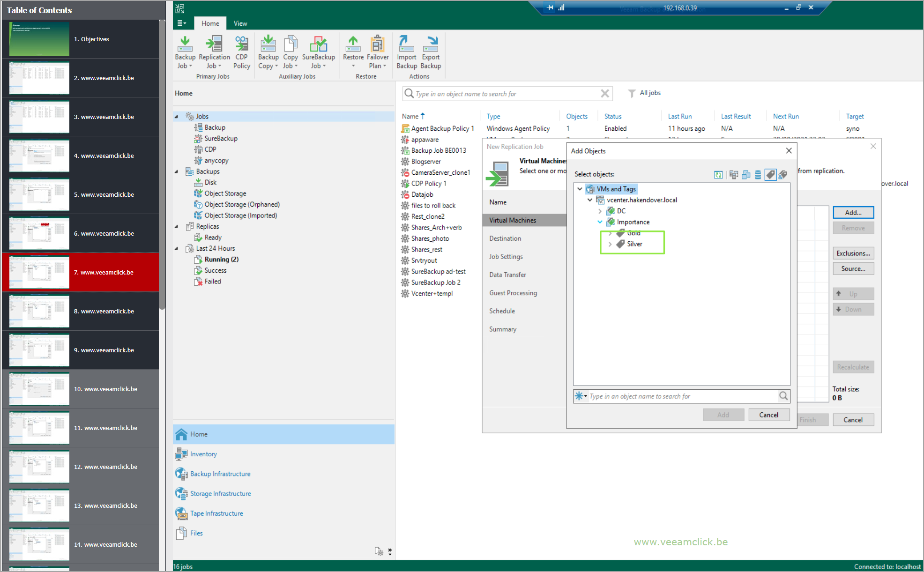Expand the DC tree node
Image resolution: width=924 pixels, height=572 pixels.
600,211
